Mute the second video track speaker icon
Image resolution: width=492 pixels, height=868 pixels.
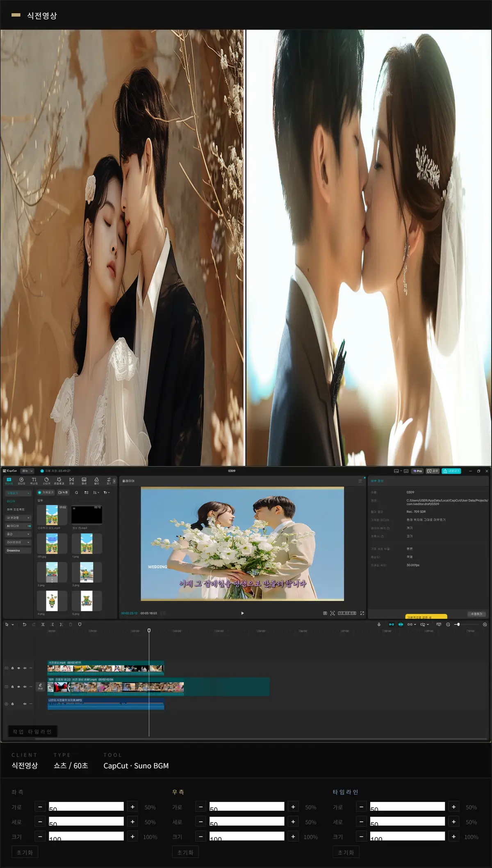coord(25,686)
